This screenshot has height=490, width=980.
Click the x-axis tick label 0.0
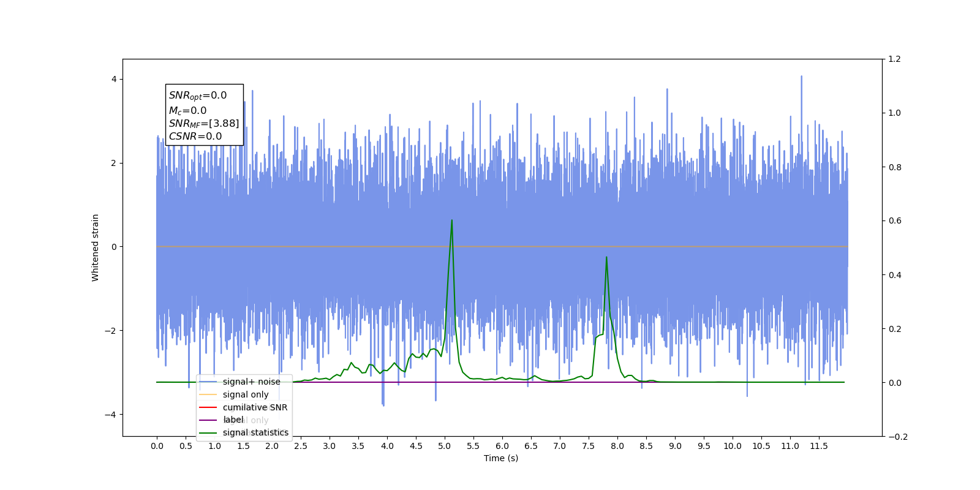(157, 446)
